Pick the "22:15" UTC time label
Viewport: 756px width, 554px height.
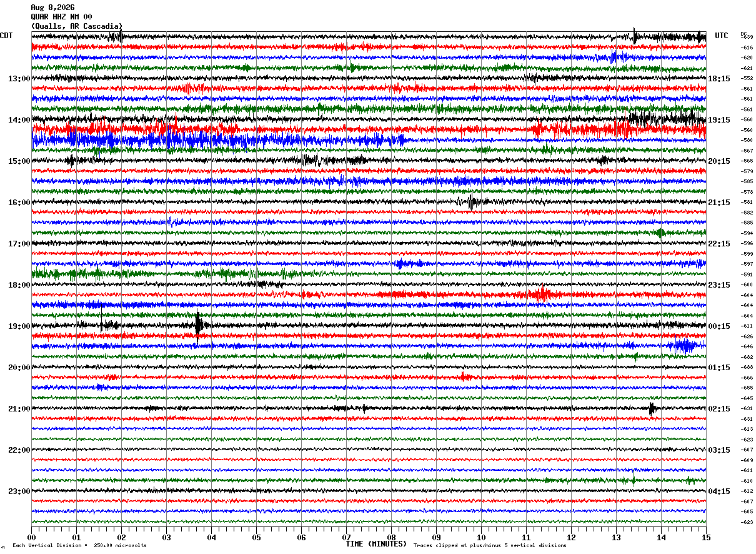click(x=720, y=244)
